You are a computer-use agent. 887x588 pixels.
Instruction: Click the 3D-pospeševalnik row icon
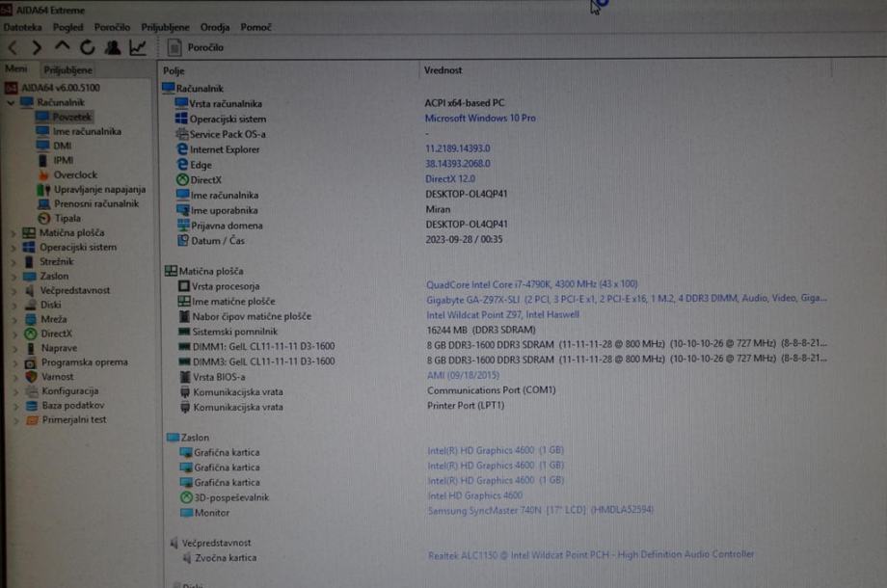pos(186,497)
